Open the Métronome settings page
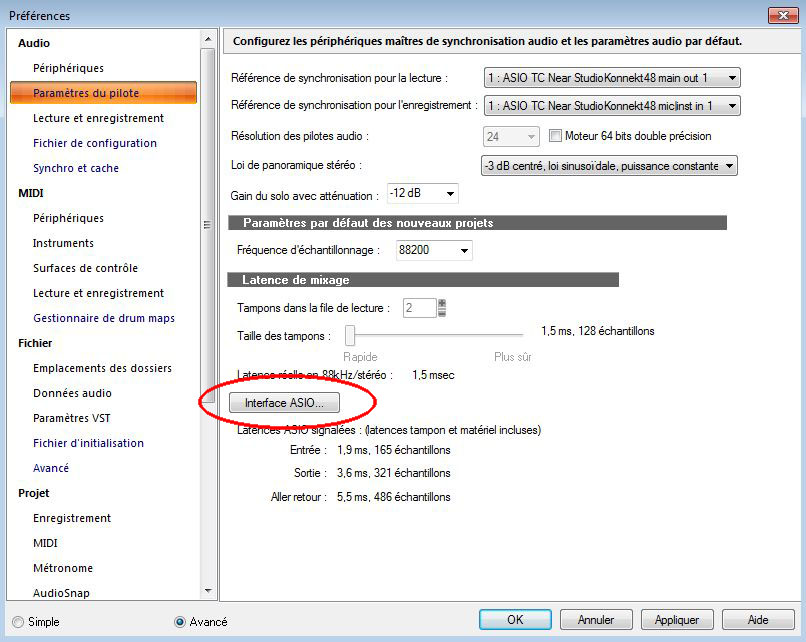Image resolution: width=806 pixels, height=642 pixels. coord(63,568)
